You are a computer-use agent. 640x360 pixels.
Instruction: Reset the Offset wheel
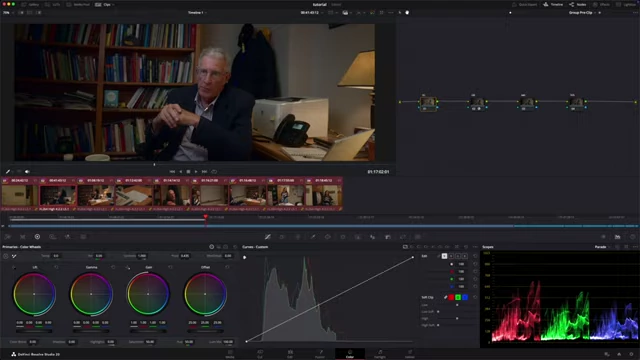point(227,267)
